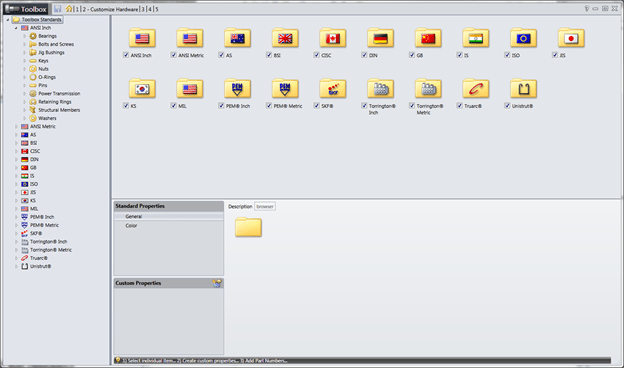The image size is (624, 368).
Task: Click the save icon in toolbar
Action: (x=58, y=9)
